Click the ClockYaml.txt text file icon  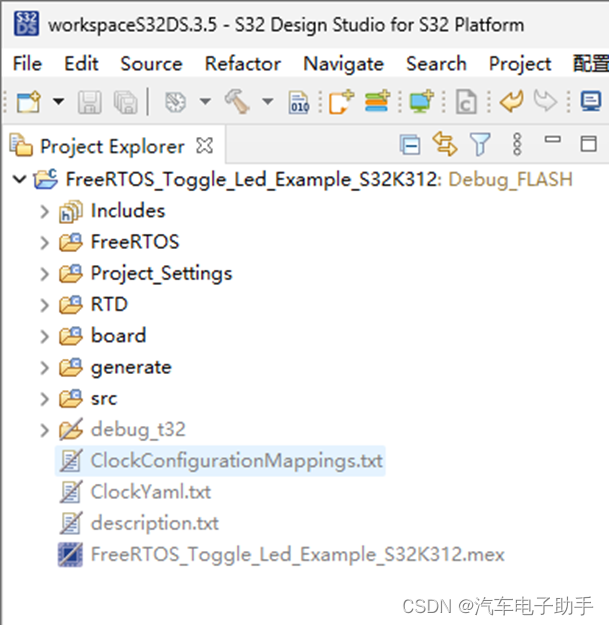point(71,492)
